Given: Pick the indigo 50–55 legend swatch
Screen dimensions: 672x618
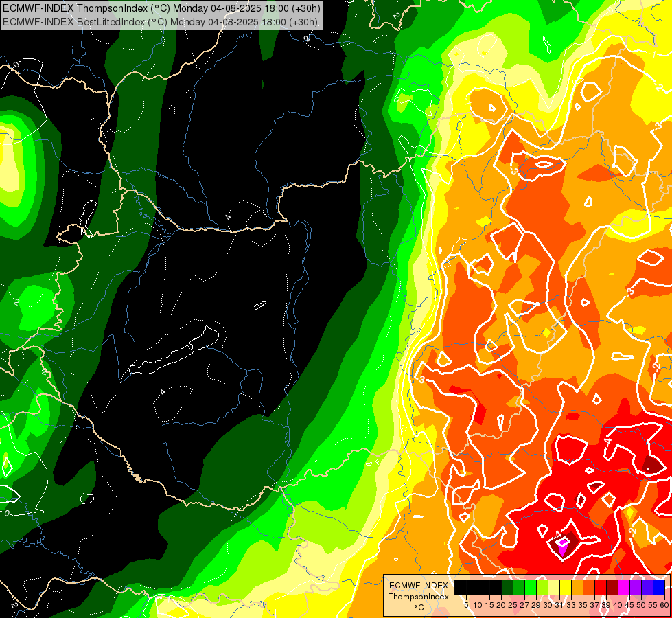Looking at the screenshot, I should 647,587.
